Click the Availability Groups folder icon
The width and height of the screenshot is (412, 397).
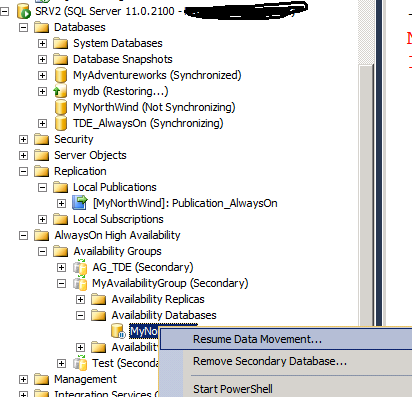(61, 251)
